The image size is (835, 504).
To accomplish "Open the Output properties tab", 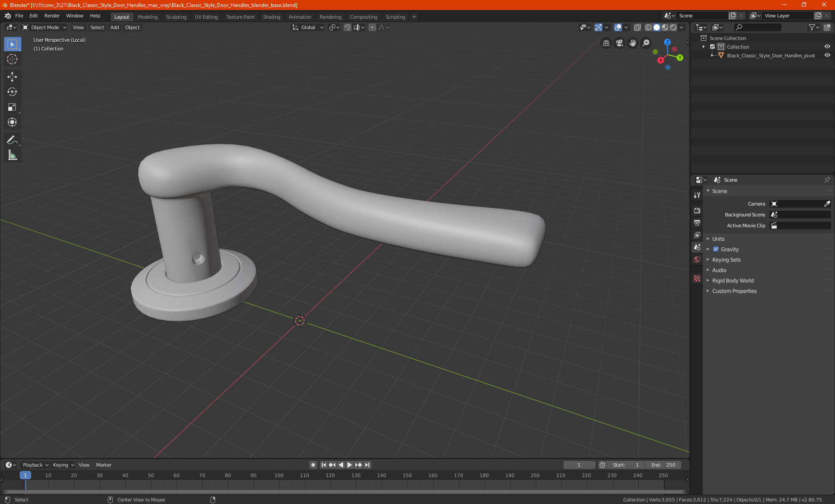I will tap(697, 223).
